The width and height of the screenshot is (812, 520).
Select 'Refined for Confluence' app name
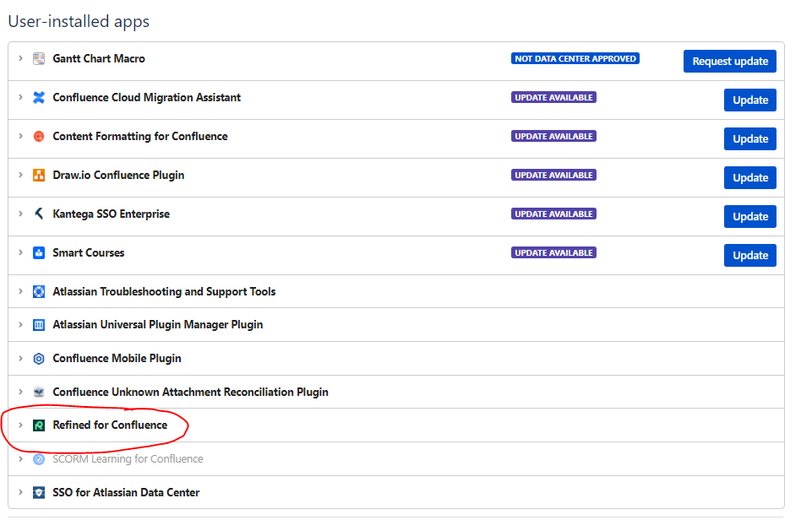coord(111,425)
